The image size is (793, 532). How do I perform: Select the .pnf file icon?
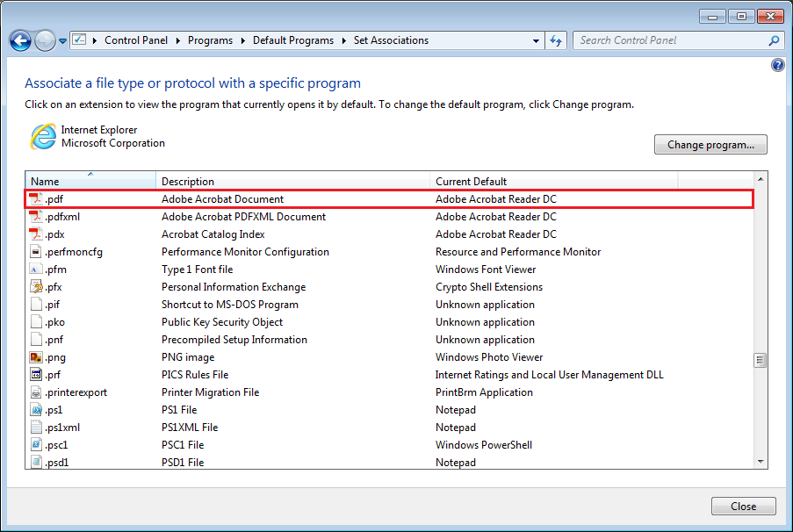point(35,340)
